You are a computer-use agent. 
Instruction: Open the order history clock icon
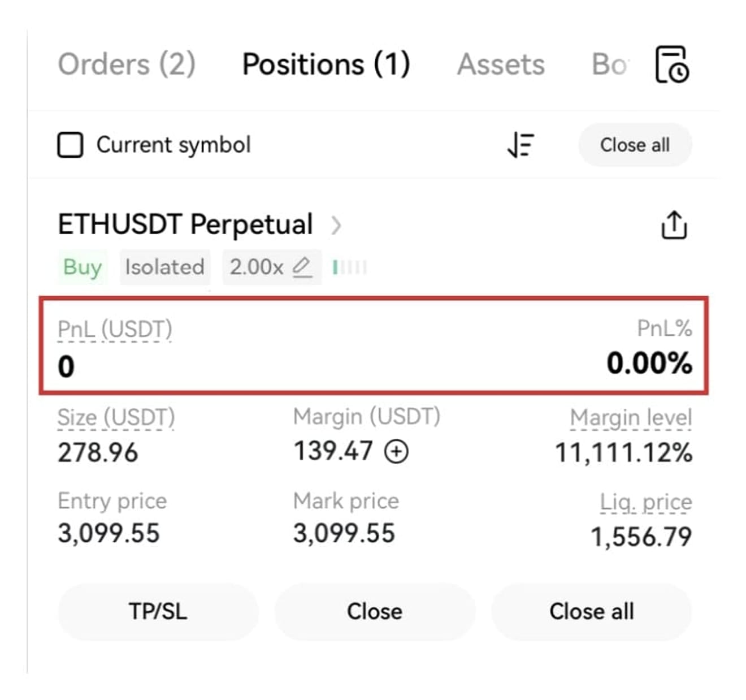click(672, 64)
